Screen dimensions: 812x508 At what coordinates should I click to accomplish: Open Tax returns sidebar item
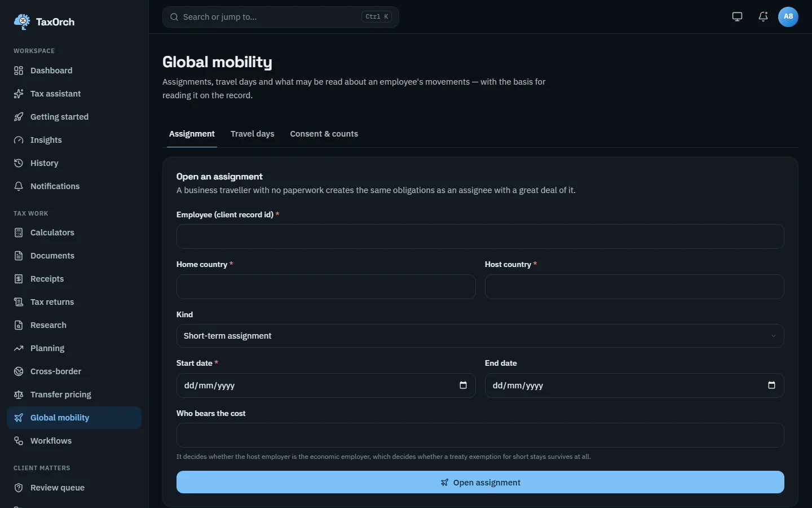click(x=74, y=302)
